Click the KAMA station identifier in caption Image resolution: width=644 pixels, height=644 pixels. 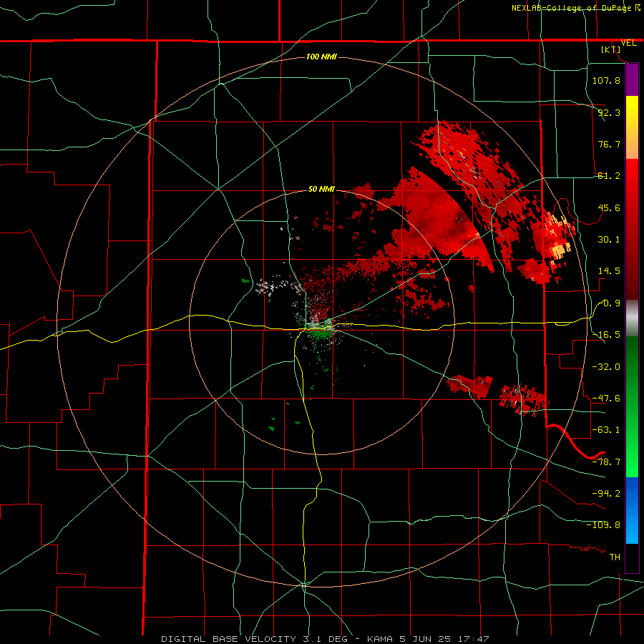pyautogui.click(x=380, y=639)
